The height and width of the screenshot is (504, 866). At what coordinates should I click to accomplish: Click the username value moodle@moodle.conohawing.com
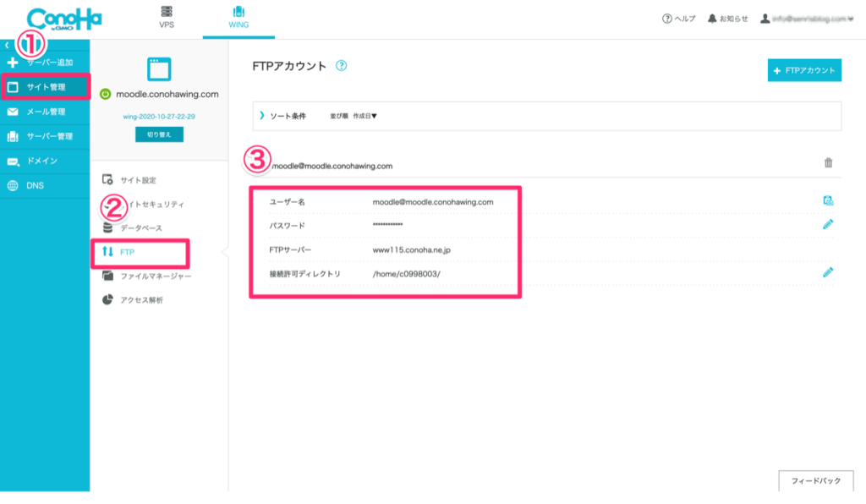pos(433,202)
